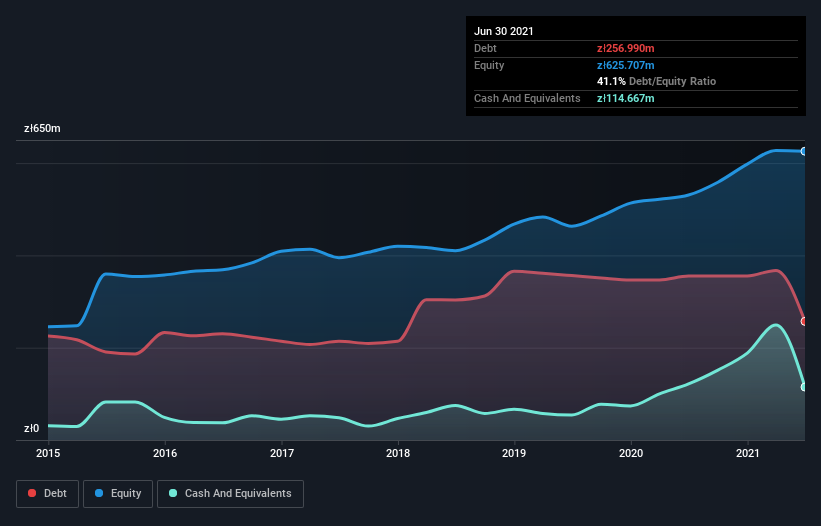Click the 2016 x-axis label
The image size is (821, 526).
[165, 453]
